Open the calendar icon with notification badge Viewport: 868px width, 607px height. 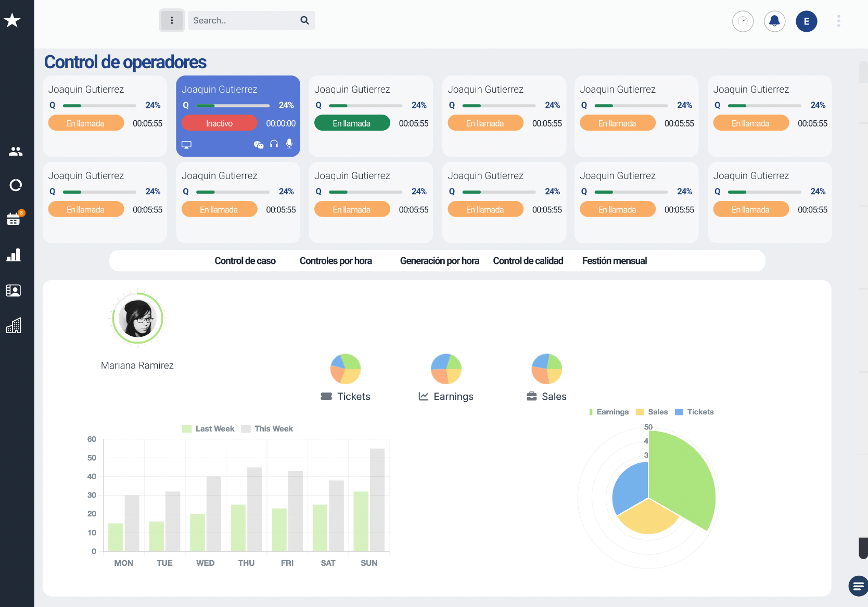(x=14, y=219)
